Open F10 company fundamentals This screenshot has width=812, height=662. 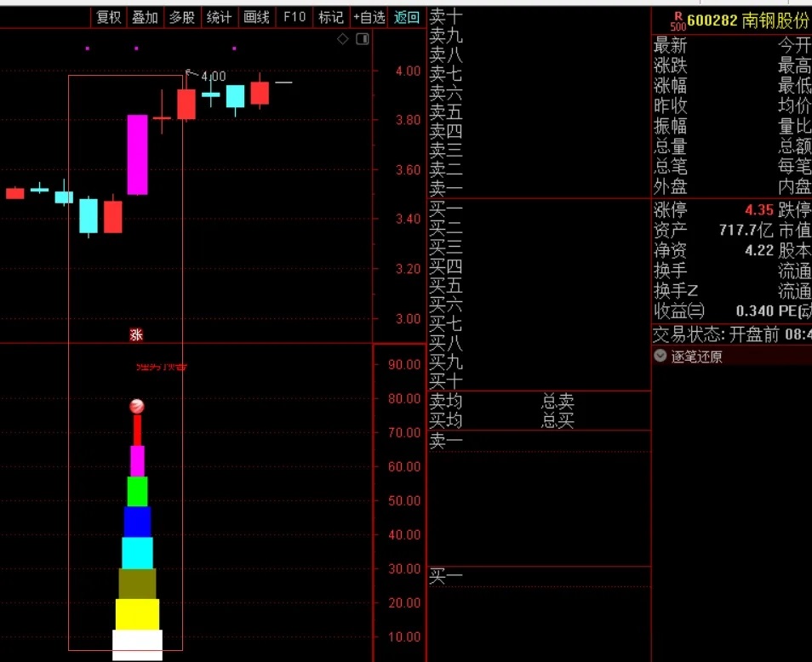pos(293,17)
